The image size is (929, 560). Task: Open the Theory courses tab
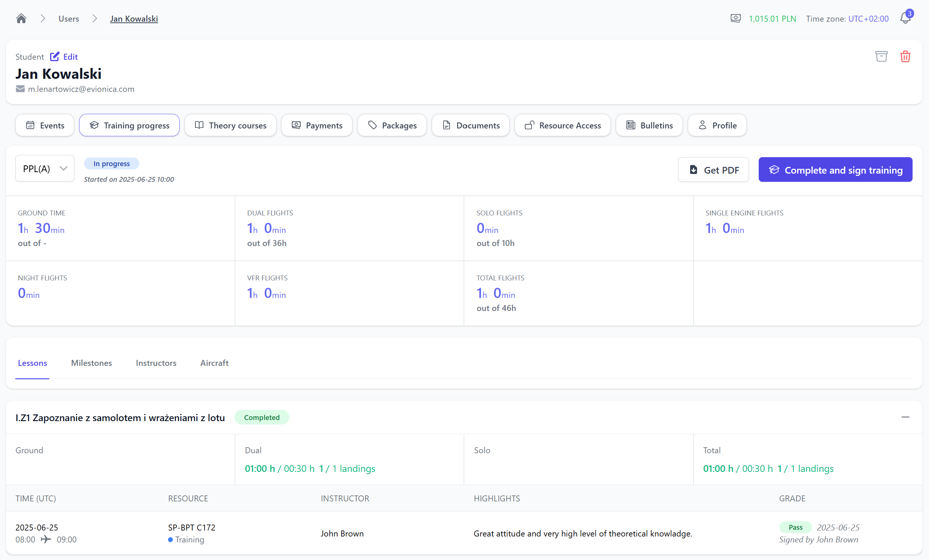[230, 125]
